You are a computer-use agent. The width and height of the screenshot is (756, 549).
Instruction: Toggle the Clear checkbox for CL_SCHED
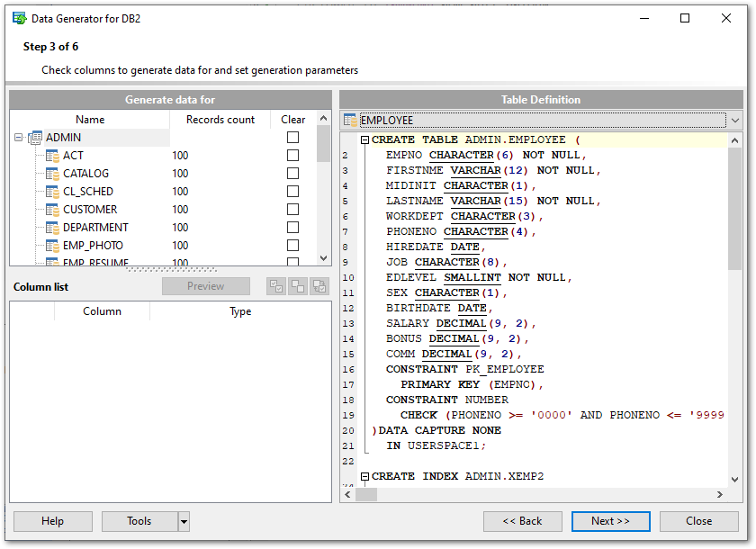(x=292, y=192)
